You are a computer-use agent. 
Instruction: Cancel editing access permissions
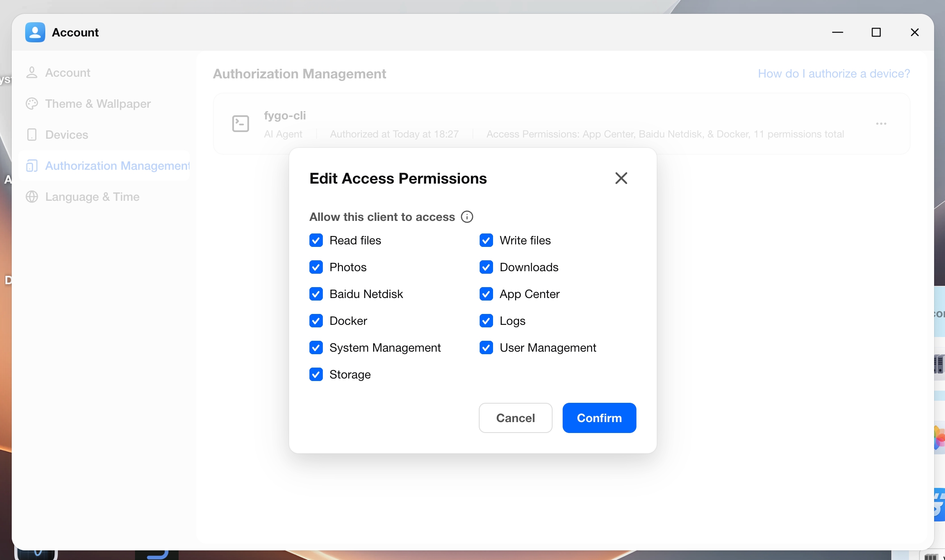point(515,418)
